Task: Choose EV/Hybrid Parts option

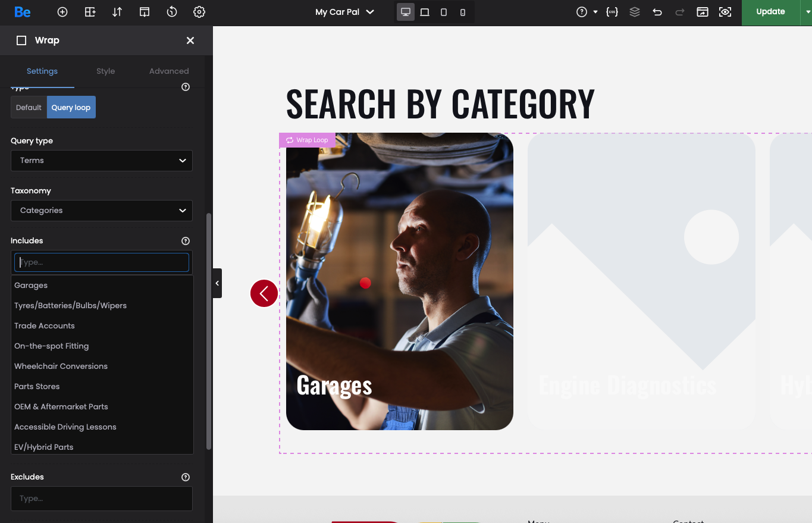Action: pyautogui.click(x=102, y=446)
